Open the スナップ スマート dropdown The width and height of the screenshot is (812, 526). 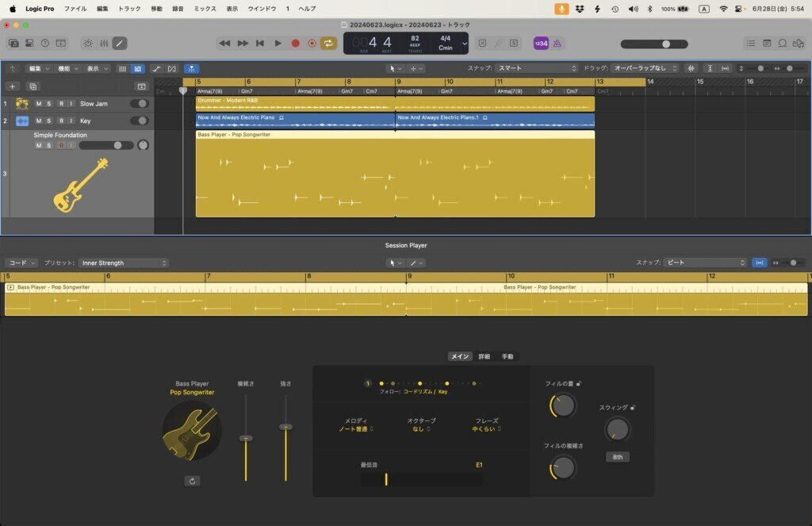536,68
